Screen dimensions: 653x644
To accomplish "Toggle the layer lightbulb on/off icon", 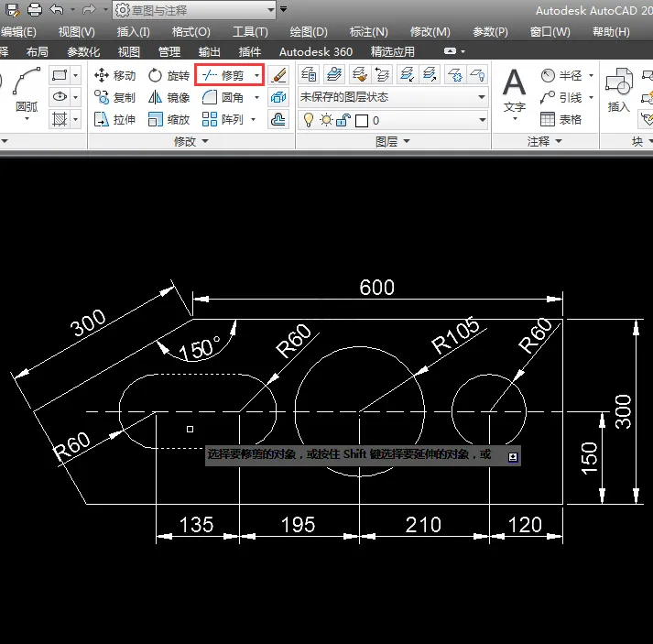I will pyautogui.click(x=308, y=120).
